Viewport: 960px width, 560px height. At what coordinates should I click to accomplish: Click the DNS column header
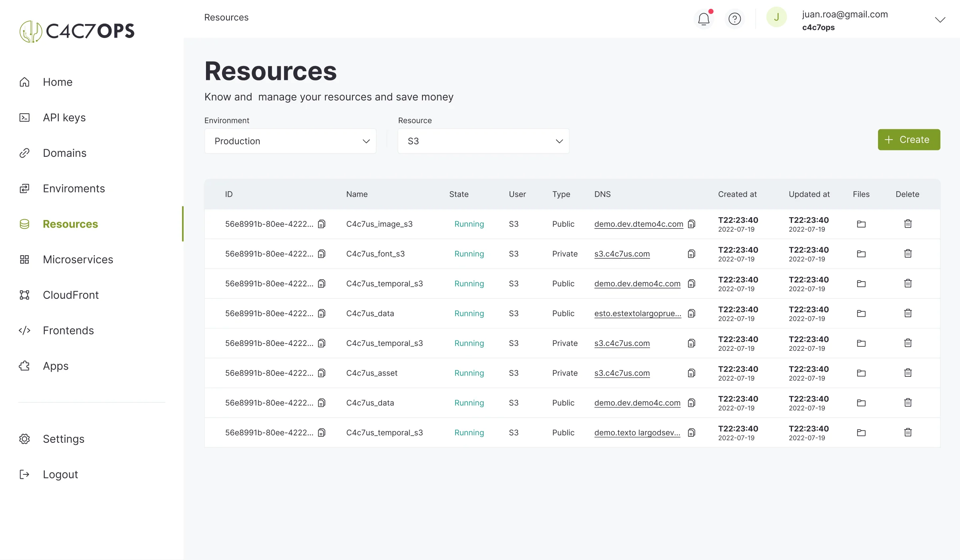click(602, 194)
